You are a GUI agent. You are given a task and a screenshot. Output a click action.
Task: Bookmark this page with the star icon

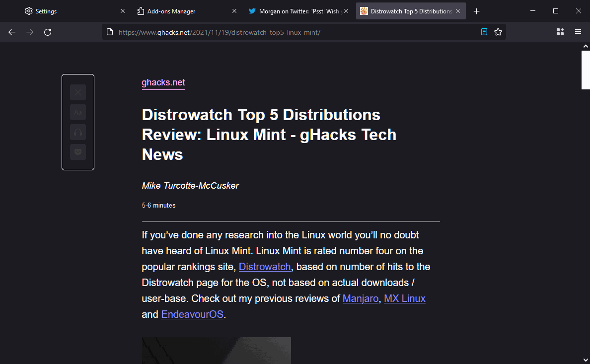(x=498, y=32)
